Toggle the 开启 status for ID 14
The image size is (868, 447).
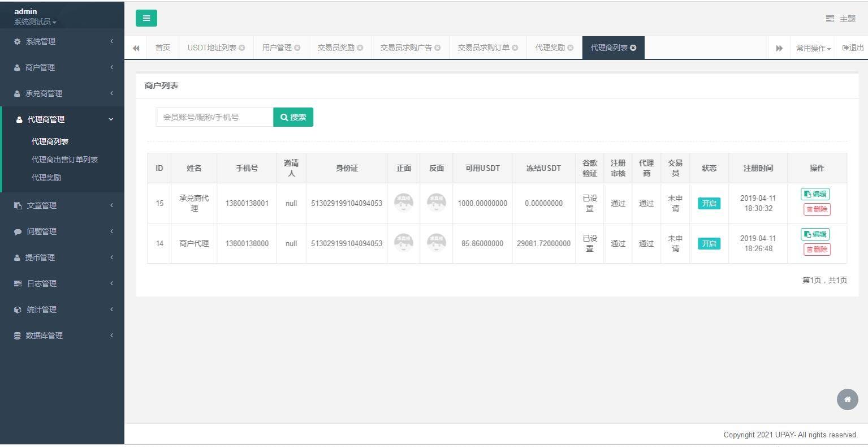pos(709,243)
